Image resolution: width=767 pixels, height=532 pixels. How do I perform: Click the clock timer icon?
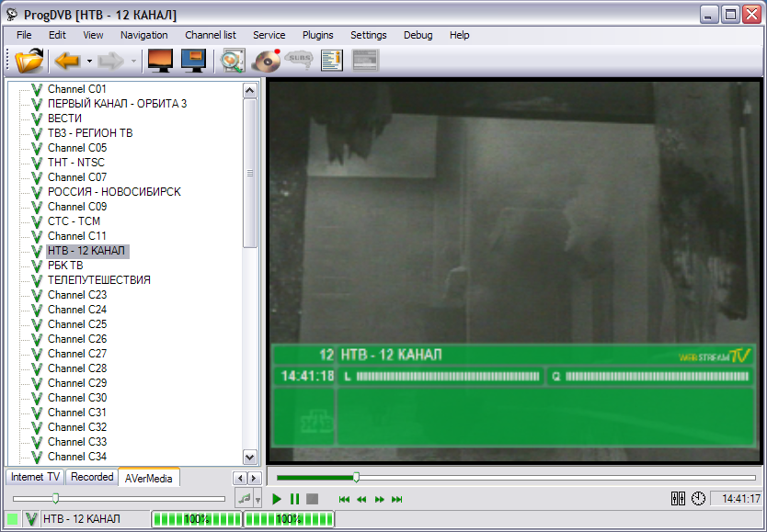[699, 498]
